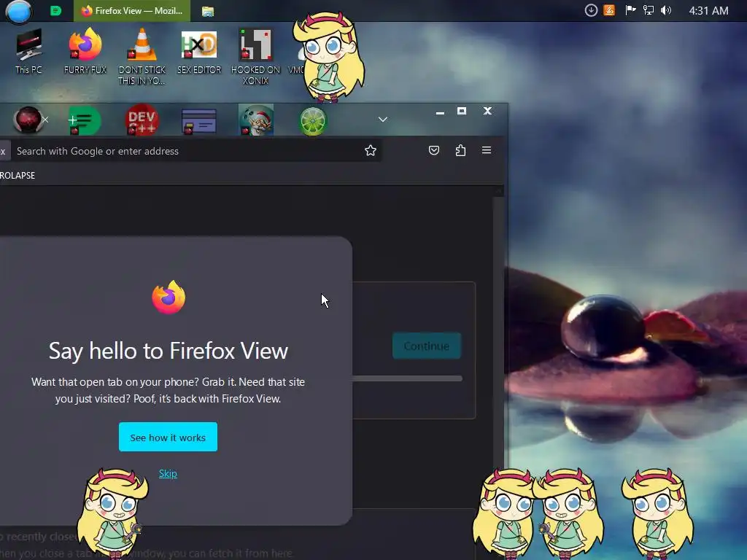Launch HOOKED ON XONIX desktop icon
747x560 pixels.
(x=256, y=57)
